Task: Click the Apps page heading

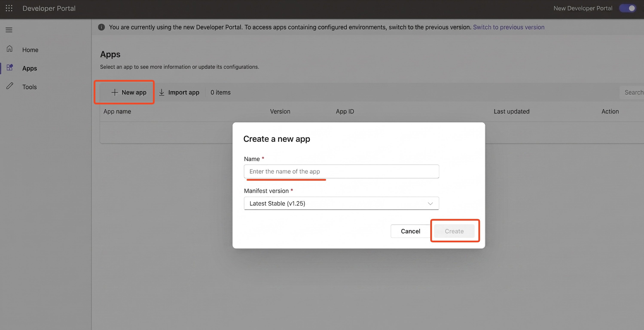Action: click(x=110, y=54)
